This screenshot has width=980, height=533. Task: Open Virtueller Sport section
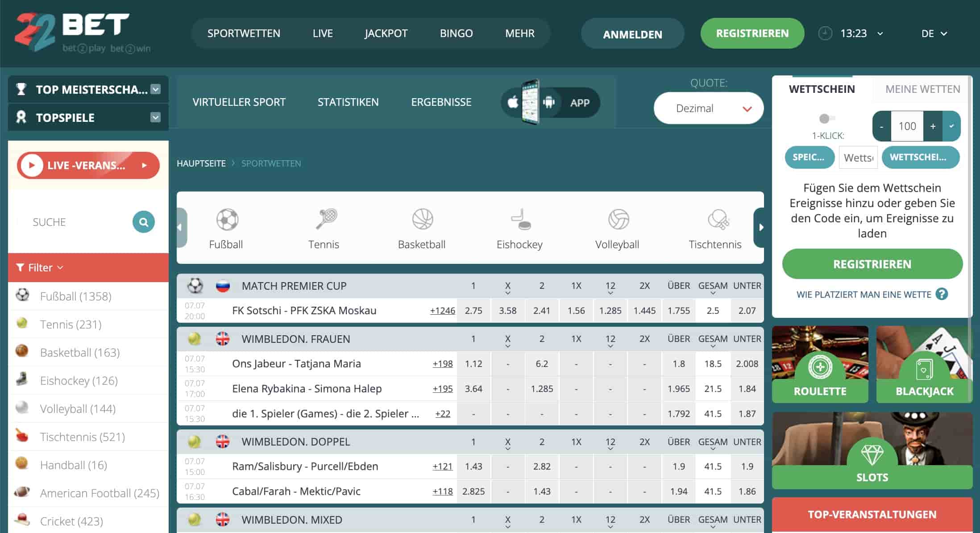[239, 102]
